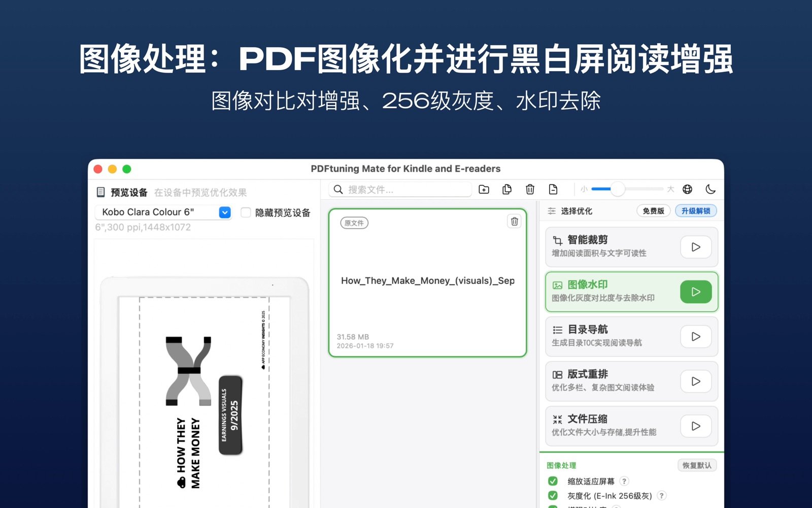The width and height of the screenshot is (812, 508).
Task: Open the language globe icon
Action: [x=687, y=189]
